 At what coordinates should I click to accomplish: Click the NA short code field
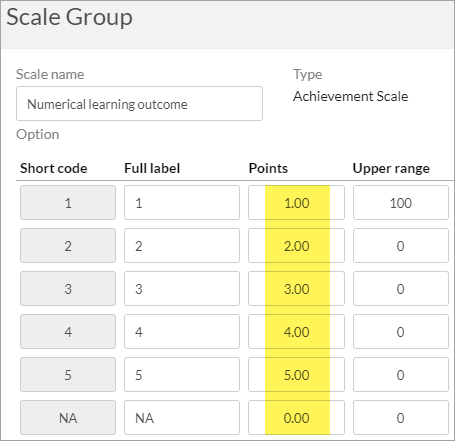point(68,418)
